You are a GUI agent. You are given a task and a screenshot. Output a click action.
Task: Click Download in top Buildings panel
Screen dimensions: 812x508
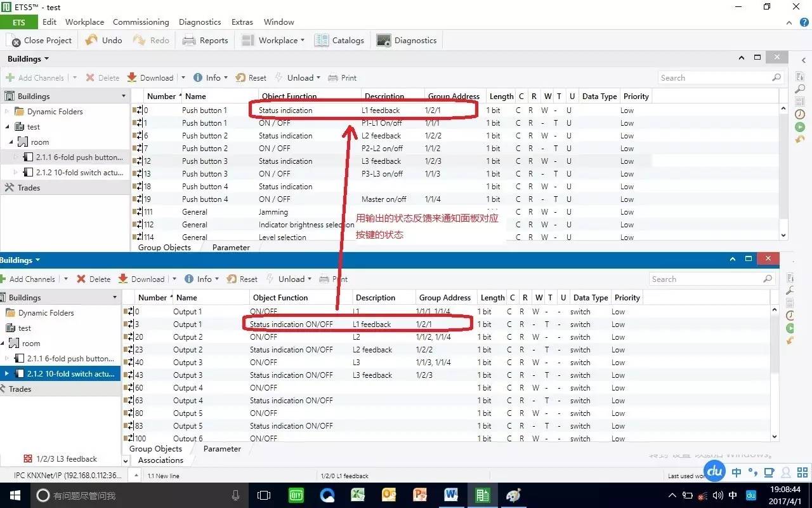click(150, 77)
